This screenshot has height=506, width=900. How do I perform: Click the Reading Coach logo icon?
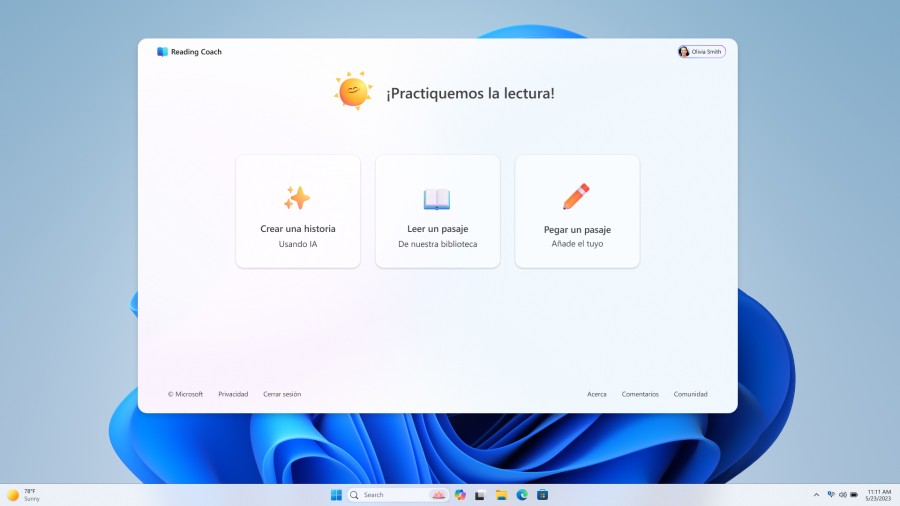(x=162, y=52)
